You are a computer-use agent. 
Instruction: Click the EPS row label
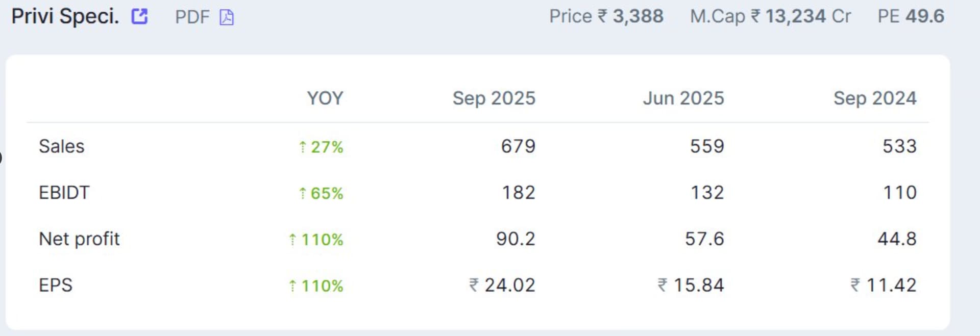click(x=56, y=285)
